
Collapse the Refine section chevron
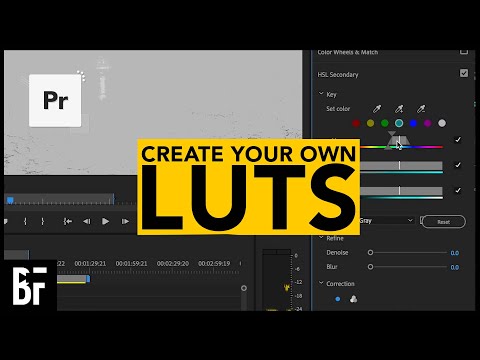[x=321, y=238]
